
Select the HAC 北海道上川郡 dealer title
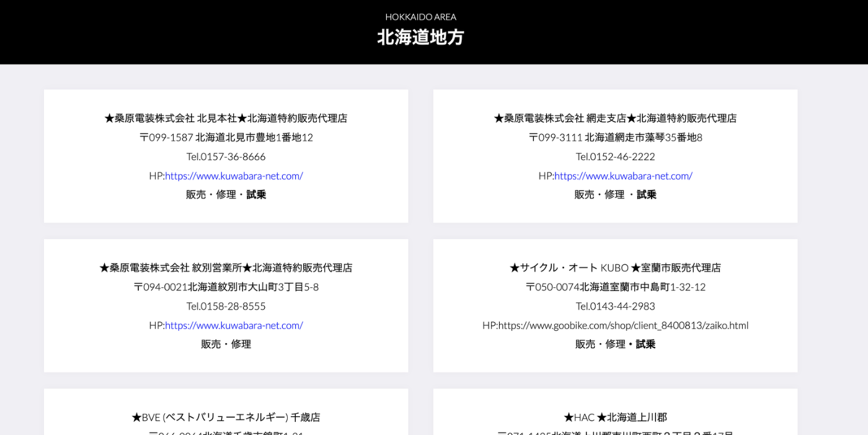click(615, 417)
